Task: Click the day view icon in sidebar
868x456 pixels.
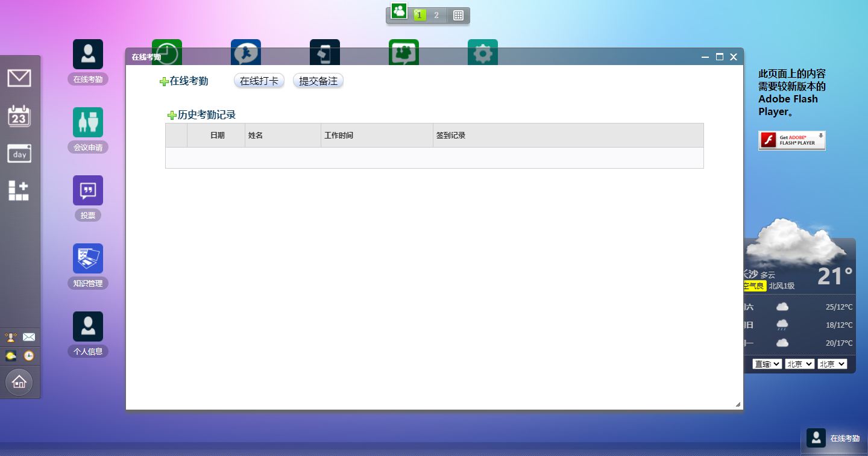Action: click(19, 154)
